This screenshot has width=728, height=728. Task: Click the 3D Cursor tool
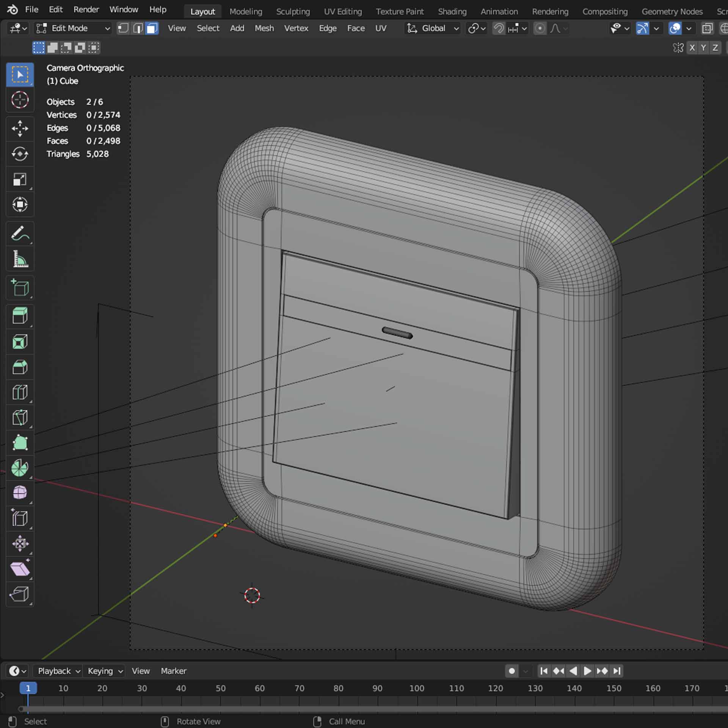click(20, 100)
